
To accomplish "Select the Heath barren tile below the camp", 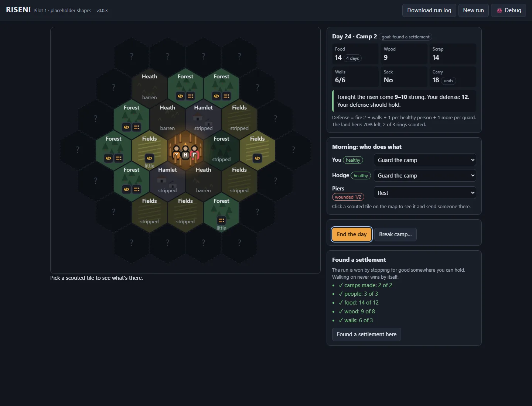I will pyautogui.click(x=203, y=180).
